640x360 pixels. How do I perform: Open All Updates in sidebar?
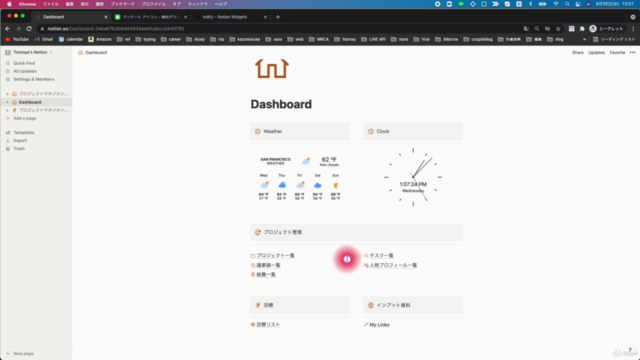25,71
